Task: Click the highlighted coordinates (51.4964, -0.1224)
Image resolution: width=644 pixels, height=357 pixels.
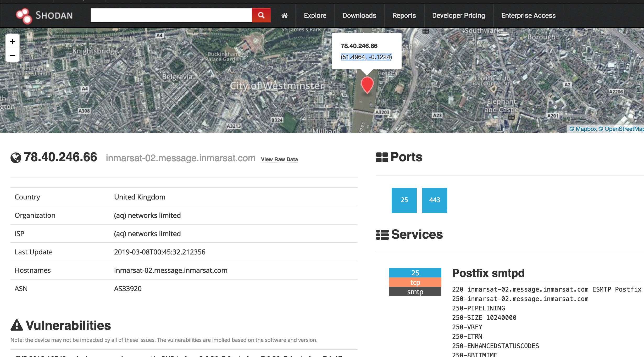Action: click(366, 57)
